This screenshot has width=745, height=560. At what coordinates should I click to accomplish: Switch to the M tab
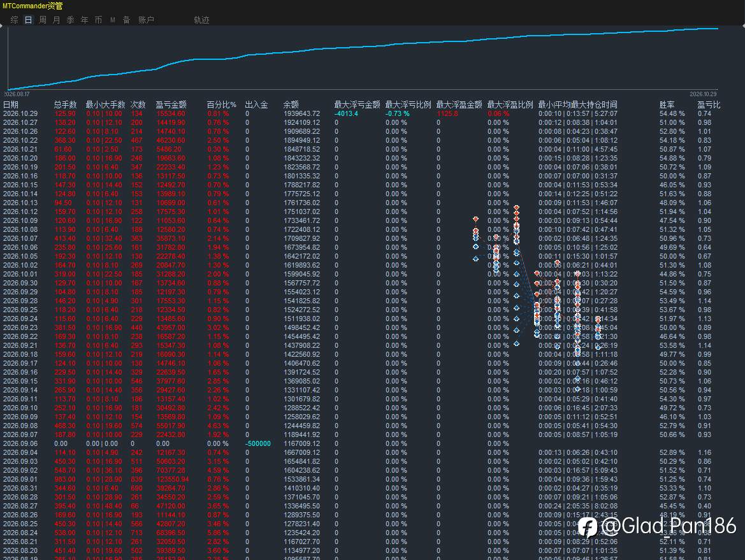click(113, 20)
